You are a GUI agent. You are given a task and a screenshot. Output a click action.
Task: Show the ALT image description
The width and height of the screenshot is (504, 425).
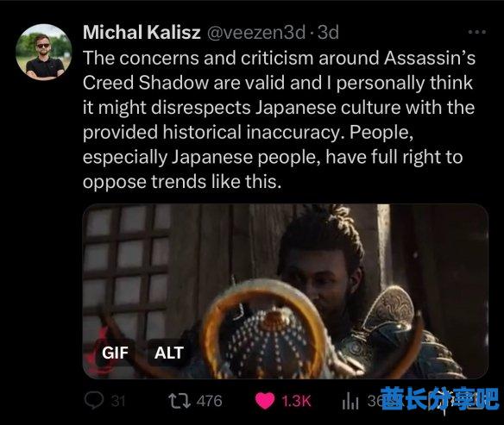tap(169, 353)
